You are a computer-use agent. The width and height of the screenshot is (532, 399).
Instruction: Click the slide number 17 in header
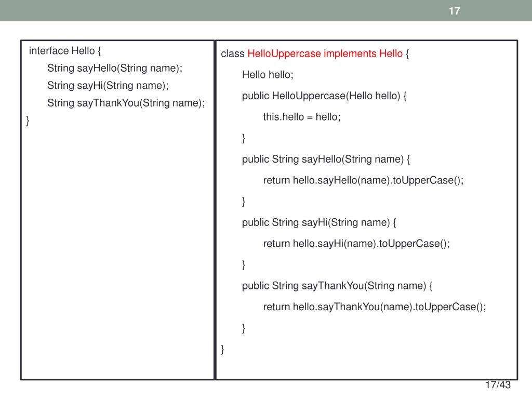click(x=454, y=11)
